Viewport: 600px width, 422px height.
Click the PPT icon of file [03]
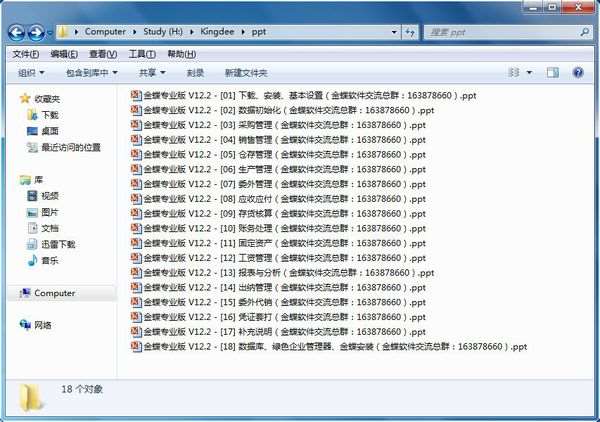[136, 125]
